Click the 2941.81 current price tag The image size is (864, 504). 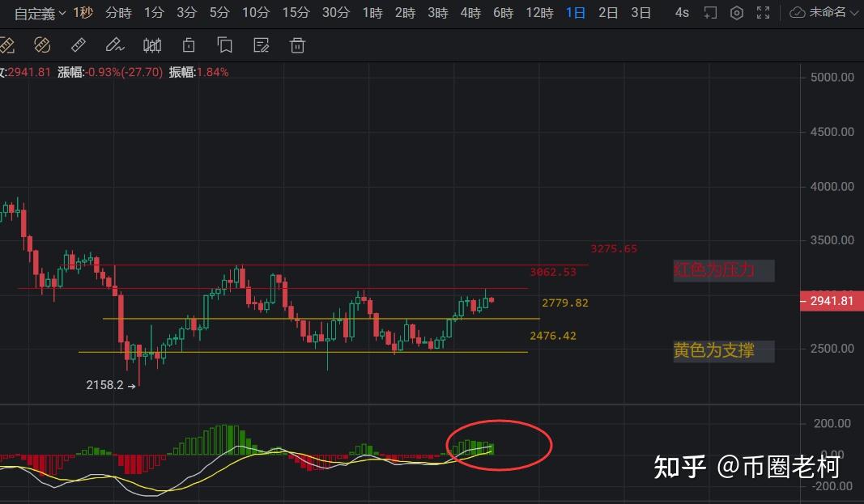point(832,301)
